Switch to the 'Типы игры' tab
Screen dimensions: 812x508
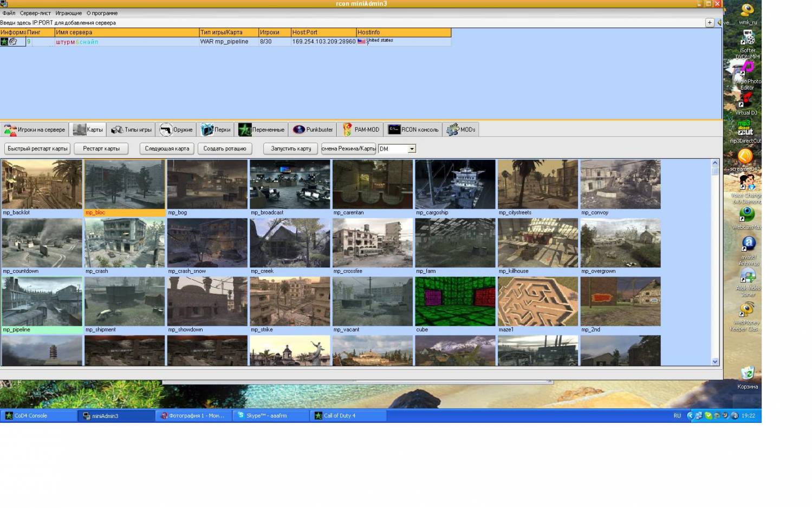coord(131,130)
